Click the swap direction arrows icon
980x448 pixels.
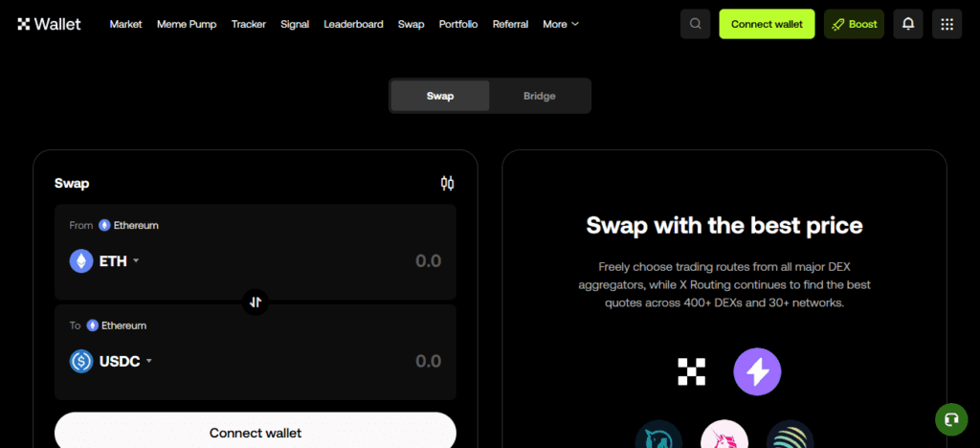click(256, 302)
